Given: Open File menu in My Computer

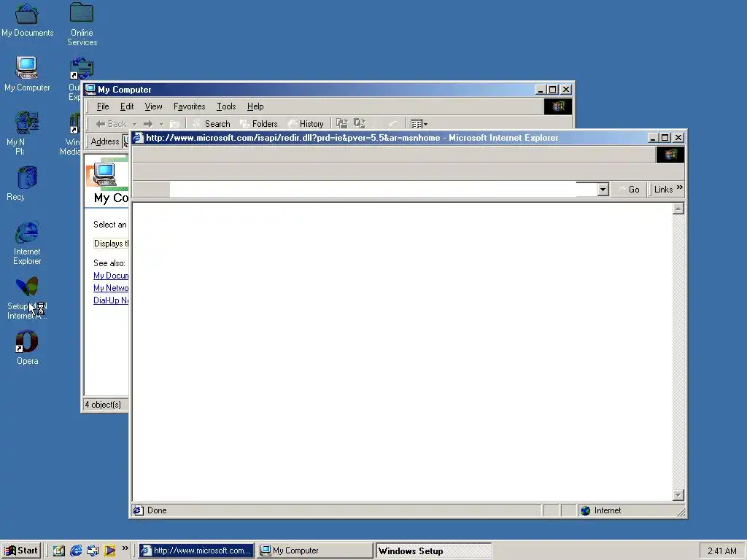Looking at the screenshot, I should 103,106.
